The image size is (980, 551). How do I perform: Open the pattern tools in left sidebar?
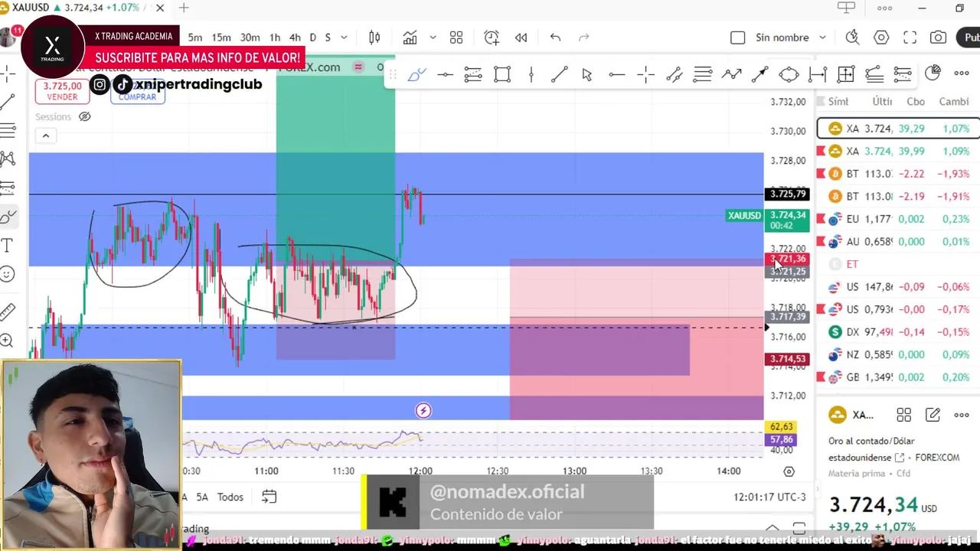click(8, 158)
